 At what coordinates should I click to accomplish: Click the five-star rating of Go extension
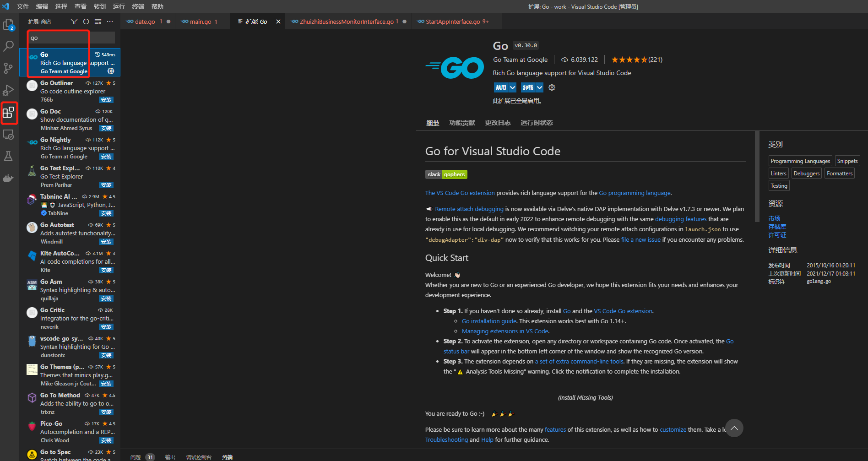(x=629, y=60)
